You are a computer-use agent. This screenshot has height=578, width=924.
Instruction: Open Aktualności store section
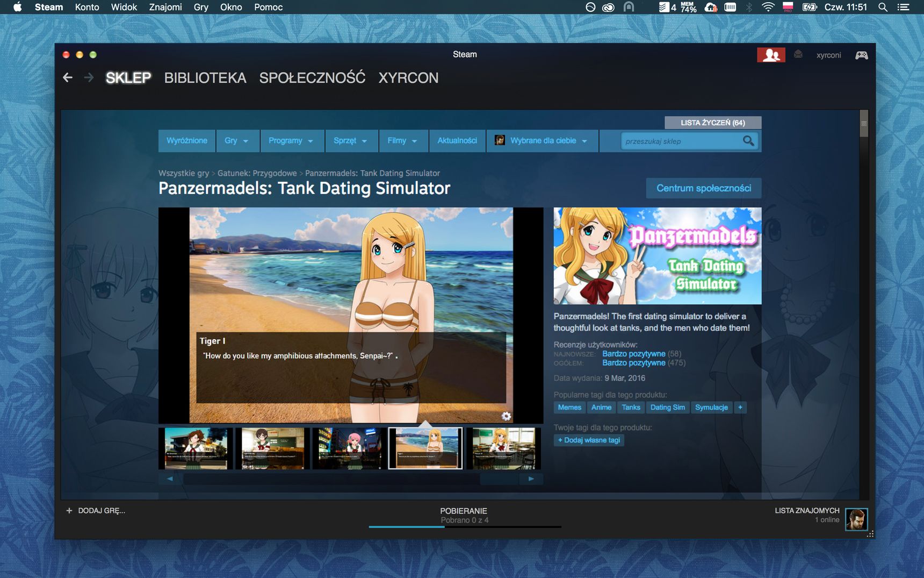pos(457,141)
